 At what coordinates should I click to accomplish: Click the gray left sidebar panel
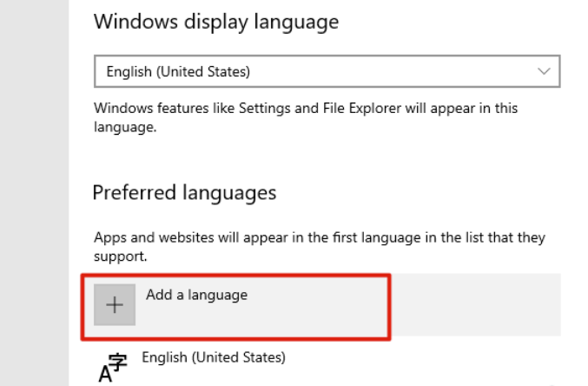click(x=35, y=193)
